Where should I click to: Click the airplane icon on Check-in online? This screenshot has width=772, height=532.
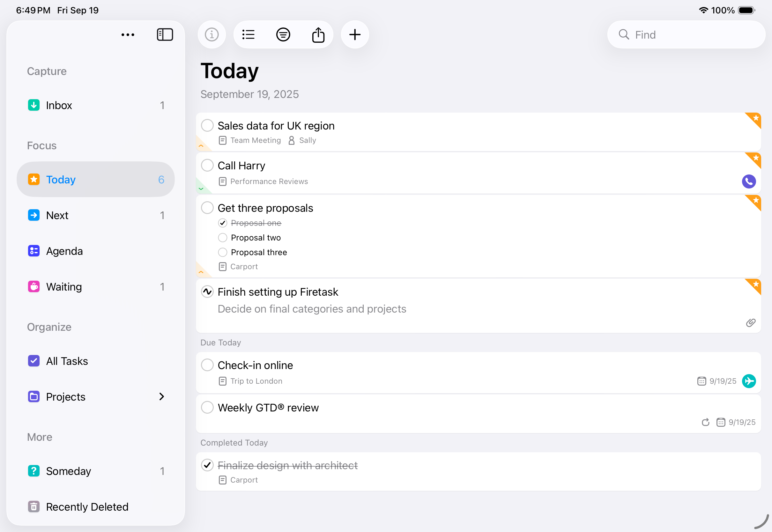pyautogui.click(x=748, y=381)
